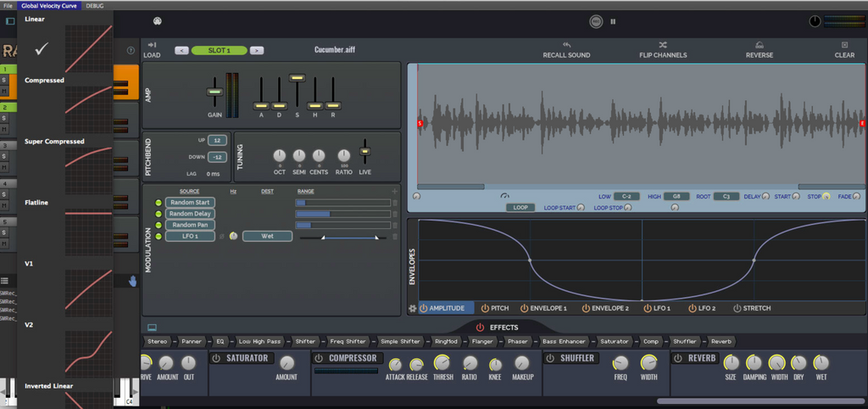
Task: Click the pause icon in top bar
Action: [x=613, y=21]
